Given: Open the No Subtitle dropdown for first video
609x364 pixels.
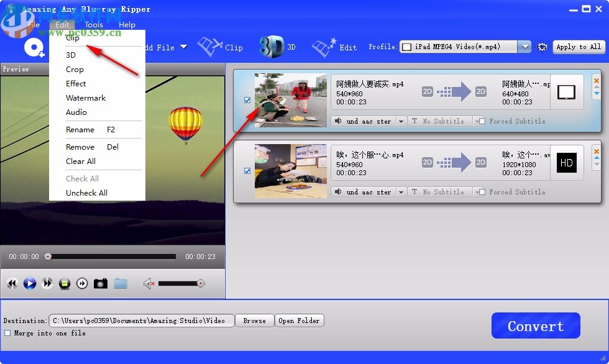Looking at the screenshot, I should [x=439, y=121].
